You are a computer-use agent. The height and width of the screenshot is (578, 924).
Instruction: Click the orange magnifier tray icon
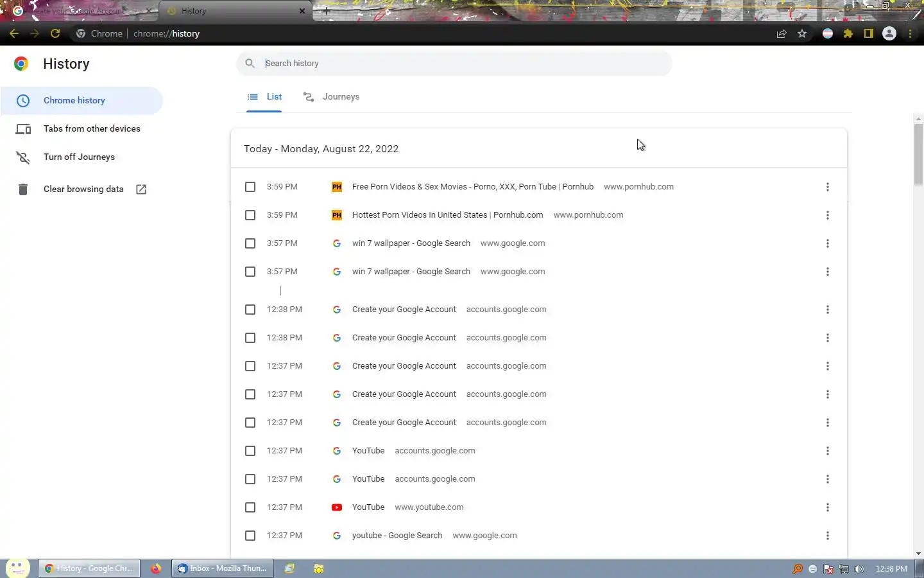[x=798, y=569]
